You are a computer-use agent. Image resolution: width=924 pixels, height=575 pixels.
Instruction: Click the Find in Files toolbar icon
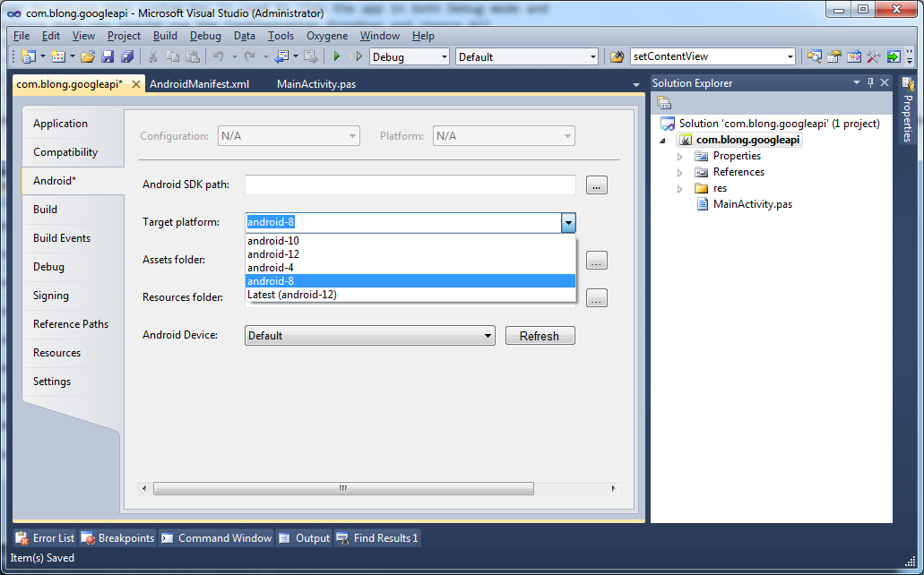coord(815,56)
